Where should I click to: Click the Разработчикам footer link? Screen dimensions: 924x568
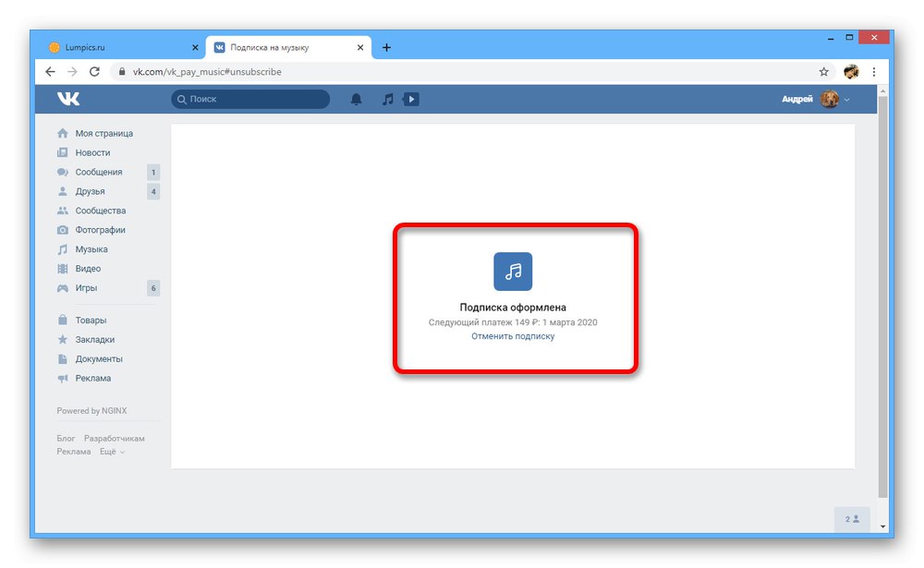coord(115,439)
